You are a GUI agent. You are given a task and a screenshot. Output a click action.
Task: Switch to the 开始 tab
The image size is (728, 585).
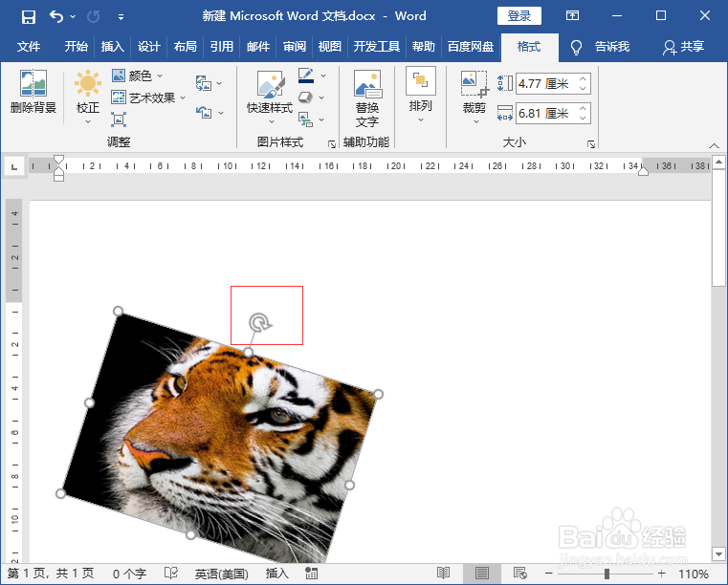pyautogui.click(x=76, y=47)
